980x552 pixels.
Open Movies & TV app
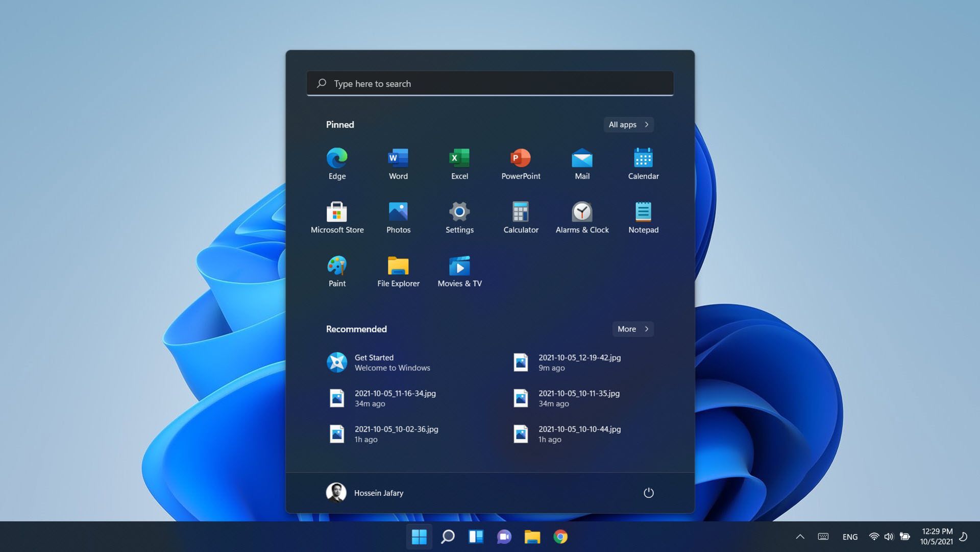[x=460, y=267]
